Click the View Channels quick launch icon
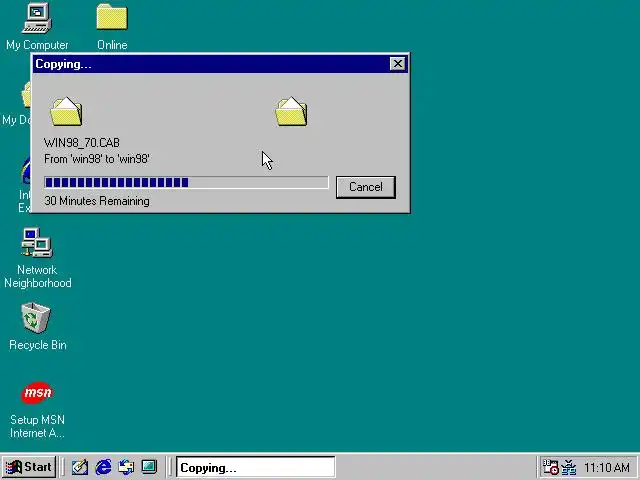The height and width of the screenshot is (480, 640). click(149, 467)
